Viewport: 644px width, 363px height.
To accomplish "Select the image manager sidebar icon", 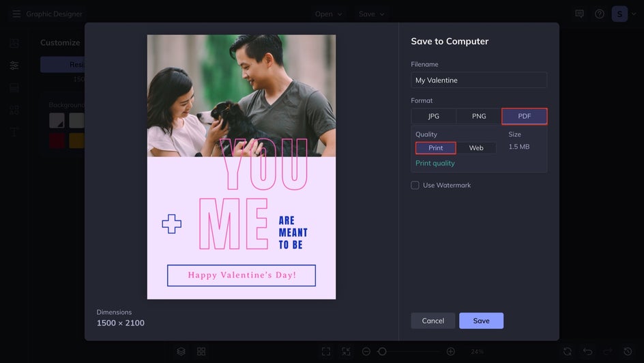I will point(14,43).
